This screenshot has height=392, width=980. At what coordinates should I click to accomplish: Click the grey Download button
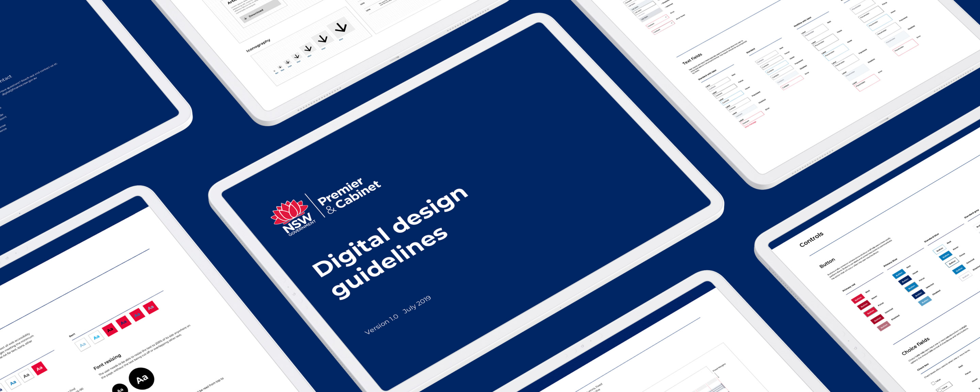260,12
